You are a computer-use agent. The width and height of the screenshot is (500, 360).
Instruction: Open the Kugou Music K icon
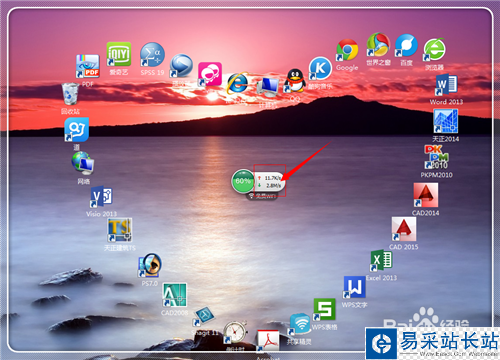click(x=320, y=68)
